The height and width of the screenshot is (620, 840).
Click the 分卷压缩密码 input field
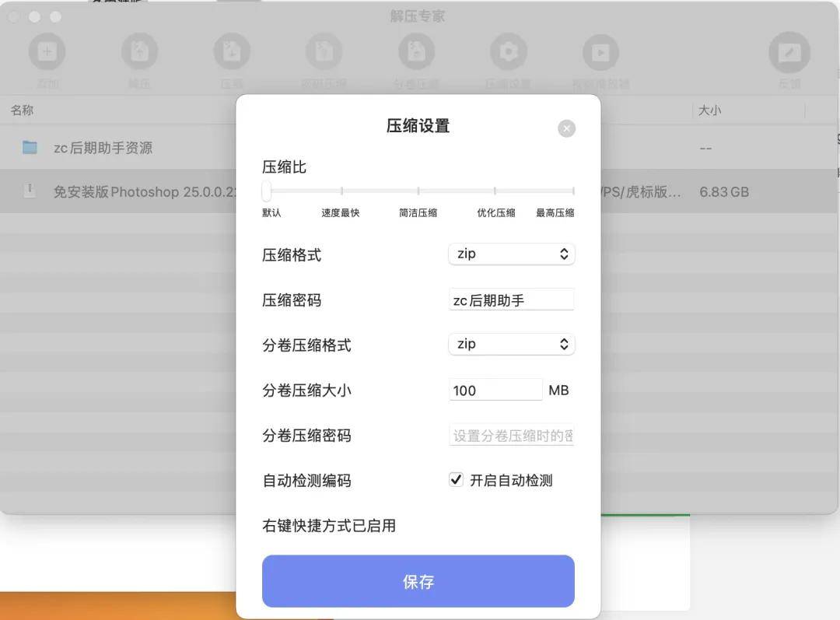pyautogui.click(x=512, y=435)
